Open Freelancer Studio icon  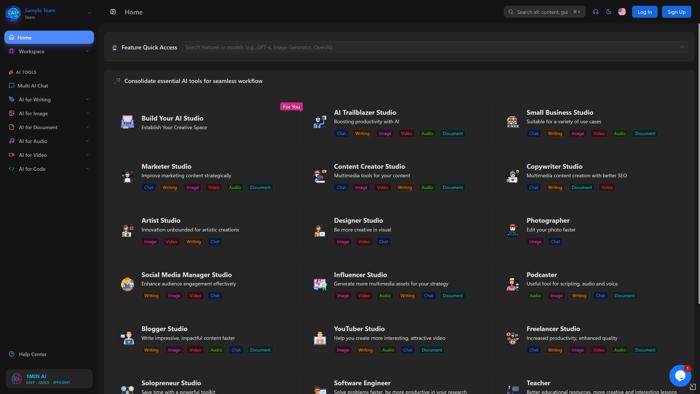tap(512, 338)
